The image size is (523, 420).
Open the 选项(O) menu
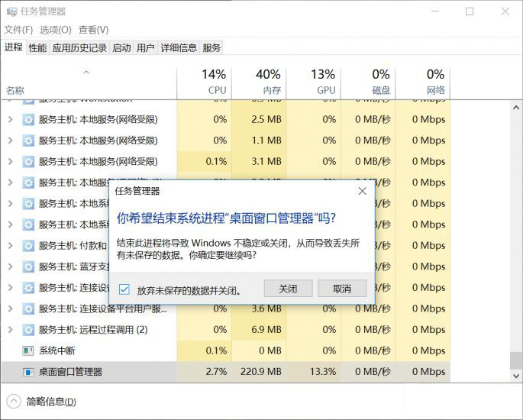tap(56, 30)
